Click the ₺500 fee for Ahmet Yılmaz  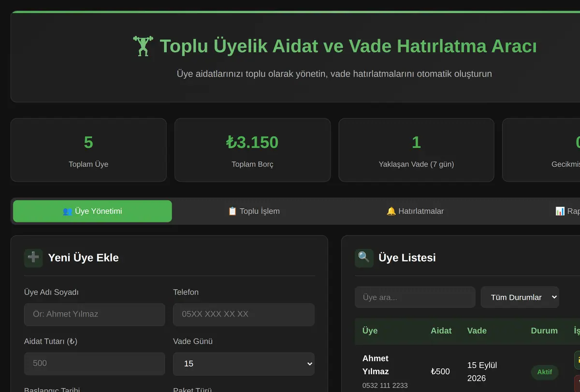[x=440, y=372]
